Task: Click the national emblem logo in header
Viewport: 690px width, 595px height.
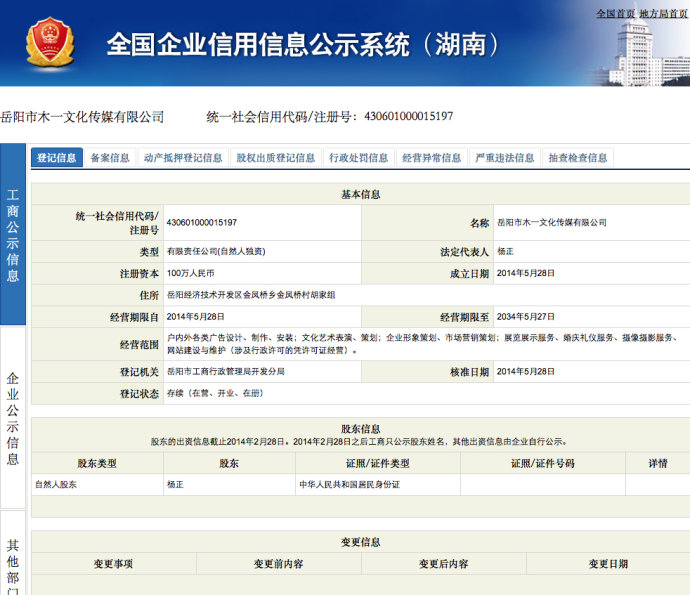Action: [x=50, y=41]
